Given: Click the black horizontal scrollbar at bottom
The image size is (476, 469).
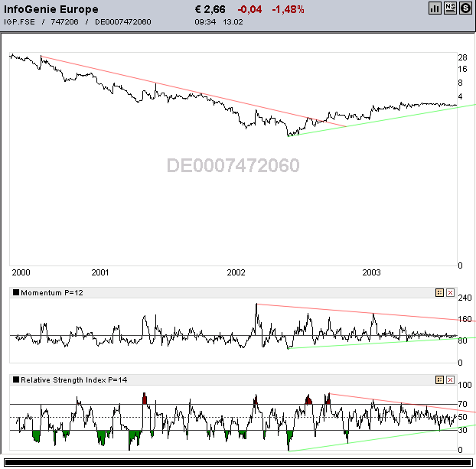Looking at the screenshot, I should [238, 463].
